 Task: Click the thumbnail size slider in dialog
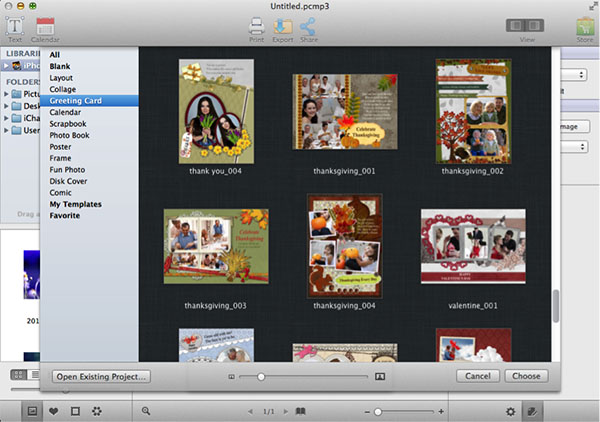[x=261, y=376]
